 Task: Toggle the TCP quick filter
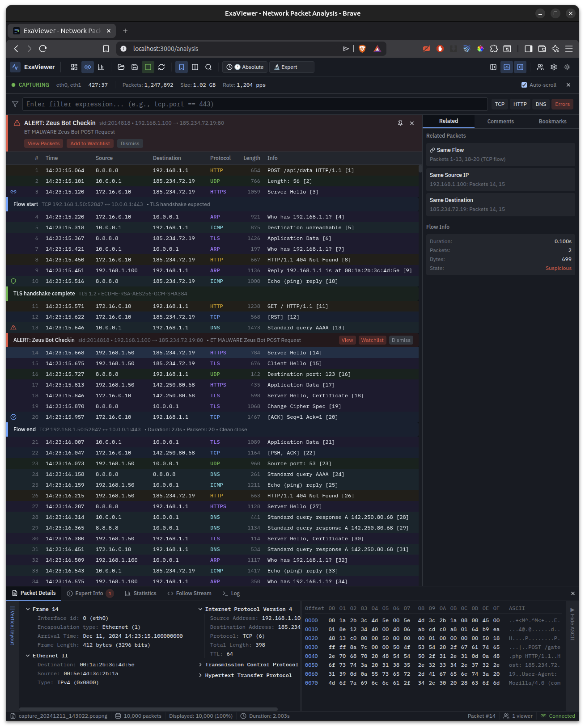(500, 104)
